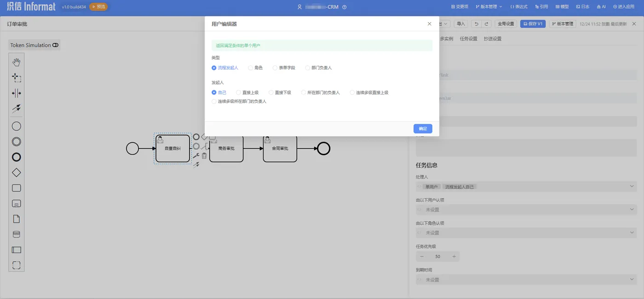The image size is (644, 299).
Task: Click 导入 button in editor toolbar
Action: click(460, 23)
